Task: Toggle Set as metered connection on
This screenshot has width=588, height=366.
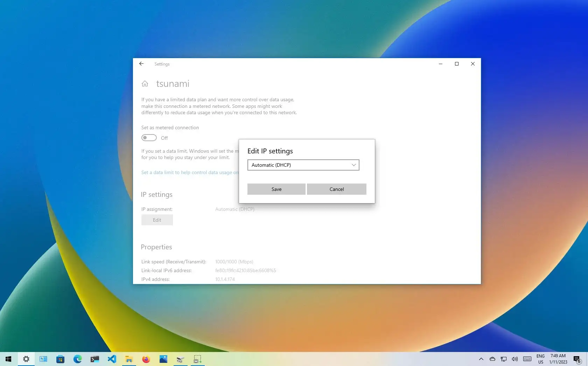Action: [149, 138]
